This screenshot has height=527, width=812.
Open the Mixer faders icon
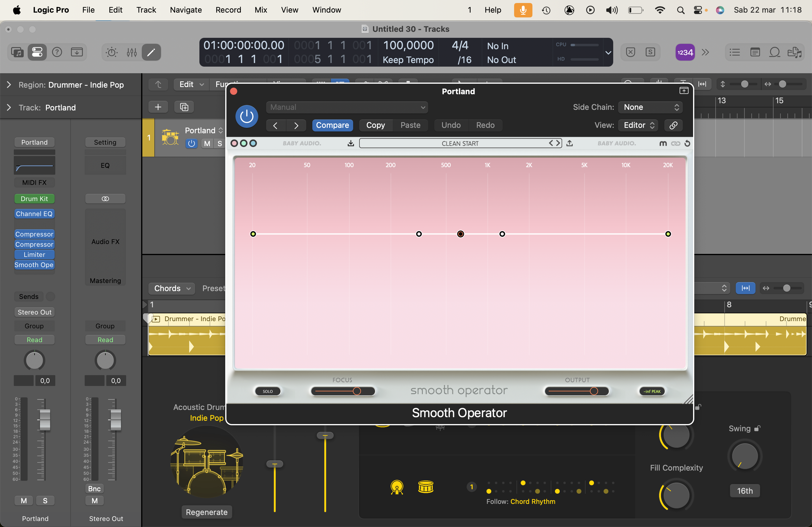click(x=132, y=52)
